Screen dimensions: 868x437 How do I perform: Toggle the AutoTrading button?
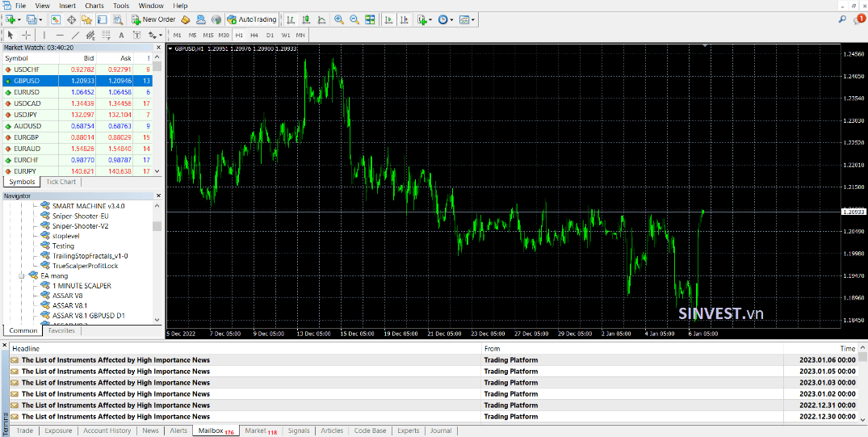(251, 19)
